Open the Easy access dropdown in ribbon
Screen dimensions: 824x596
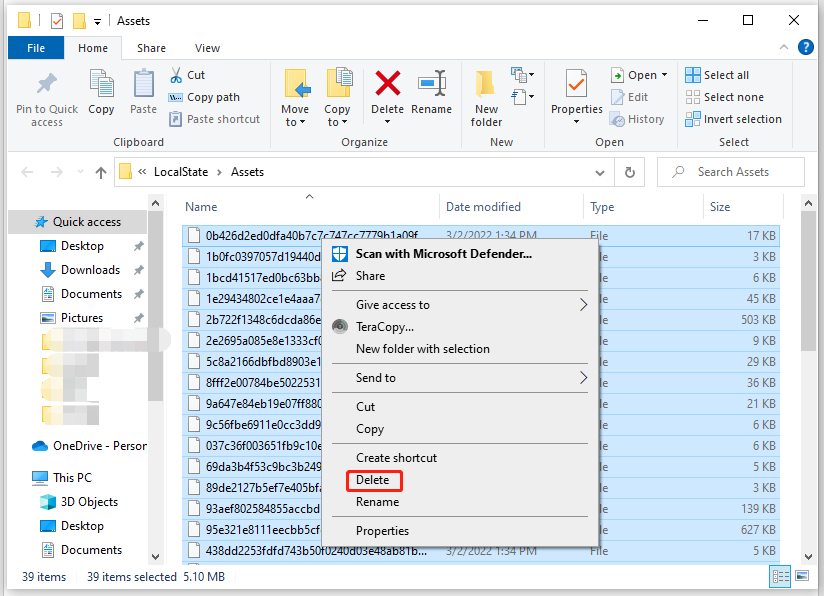(x=522, y=97)
